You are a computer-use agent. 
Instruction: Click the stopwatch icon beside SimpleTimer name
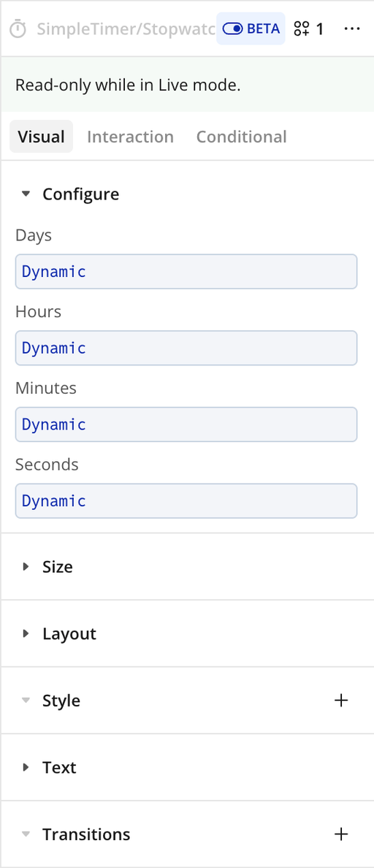pos(18,28)
